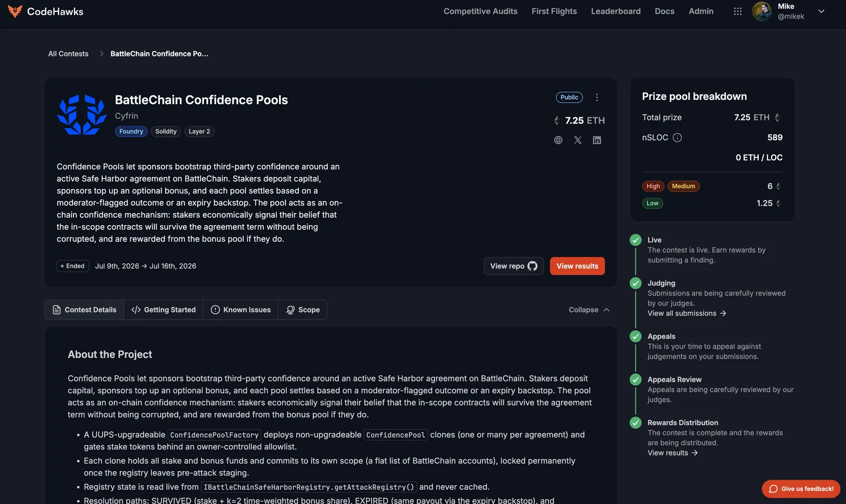Expand the user account dropdown chevron
The height and width of the screenshot is (504, 846).
821,11
